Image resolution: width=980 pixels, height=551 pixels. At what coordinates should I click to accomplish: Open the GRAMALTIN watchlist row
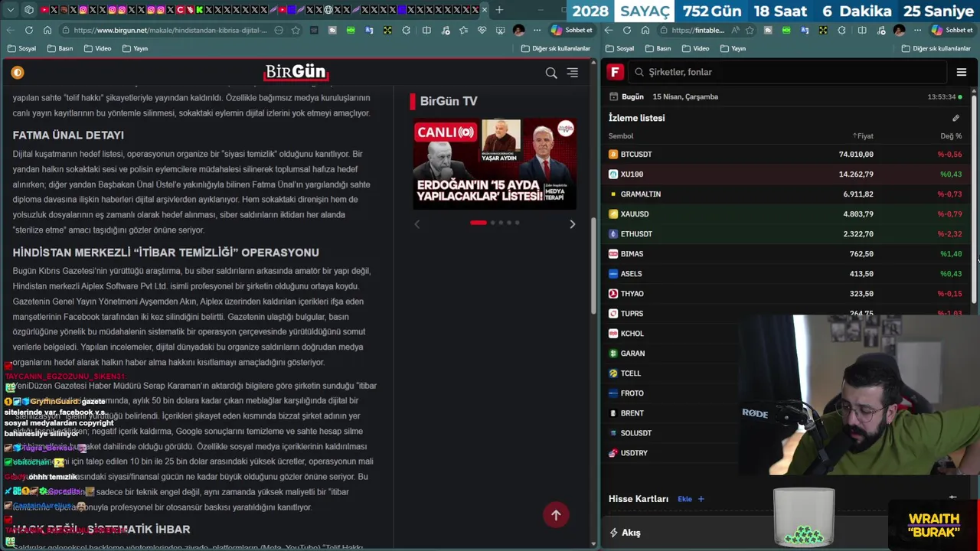pos(786,194)
